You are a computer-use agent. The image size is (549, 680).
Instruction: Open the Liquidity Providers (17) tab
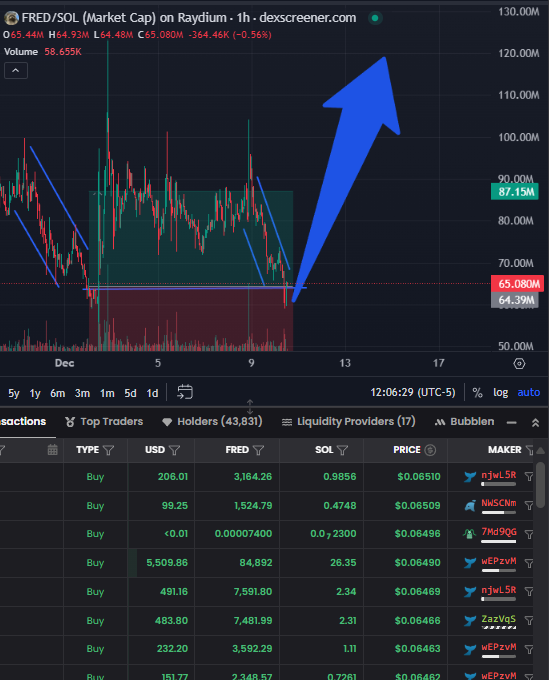pos(349,422)
